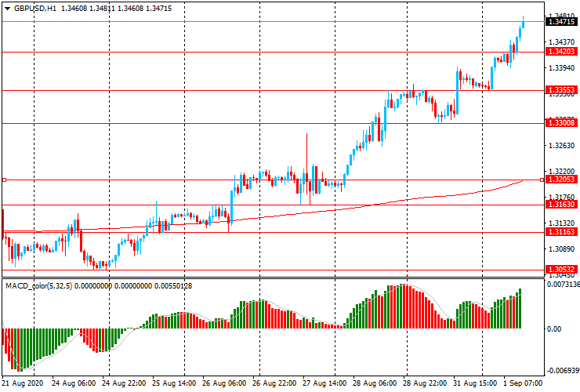580x392 pixels.
Task: Click the 25 Aug 14:00 time label
Action: click(x=174, y=383)
